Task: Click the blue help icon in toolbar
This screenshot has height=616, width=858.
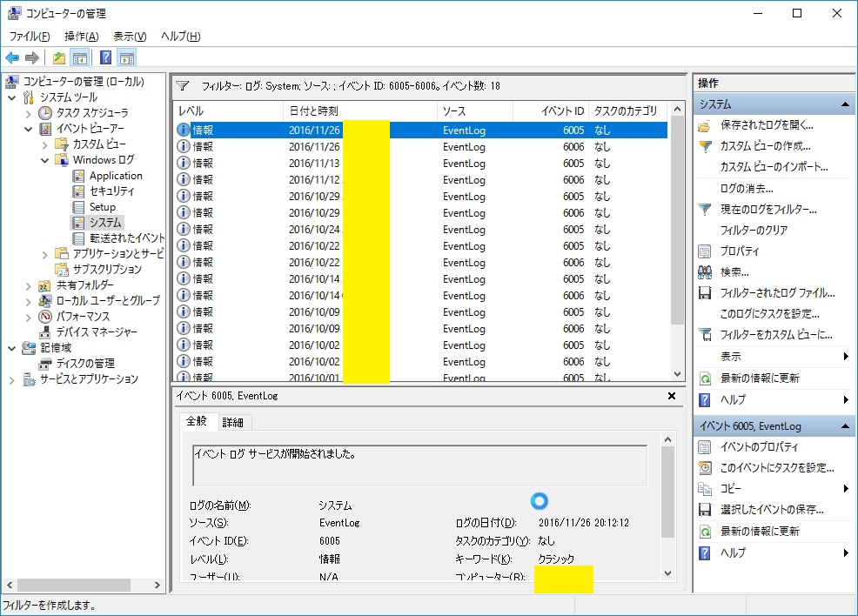Action: point(105,58)
